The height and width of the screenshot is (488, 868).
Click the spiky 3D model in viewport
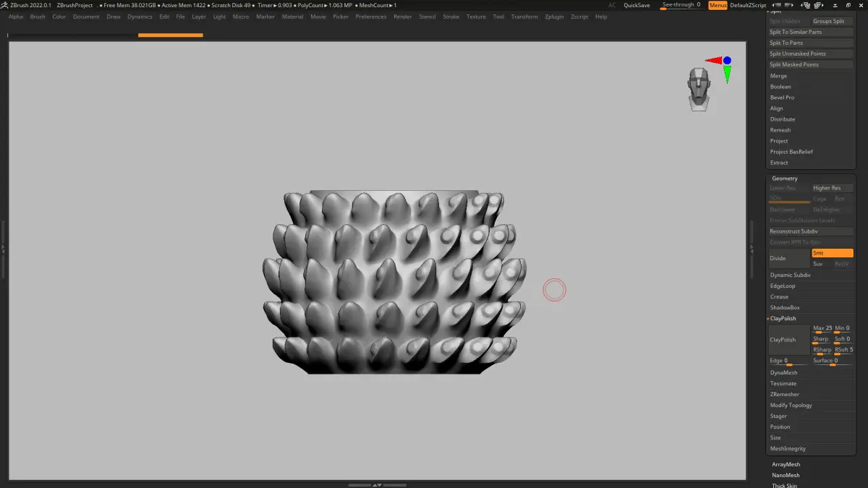pyautogui.click(x=395, y=282)
